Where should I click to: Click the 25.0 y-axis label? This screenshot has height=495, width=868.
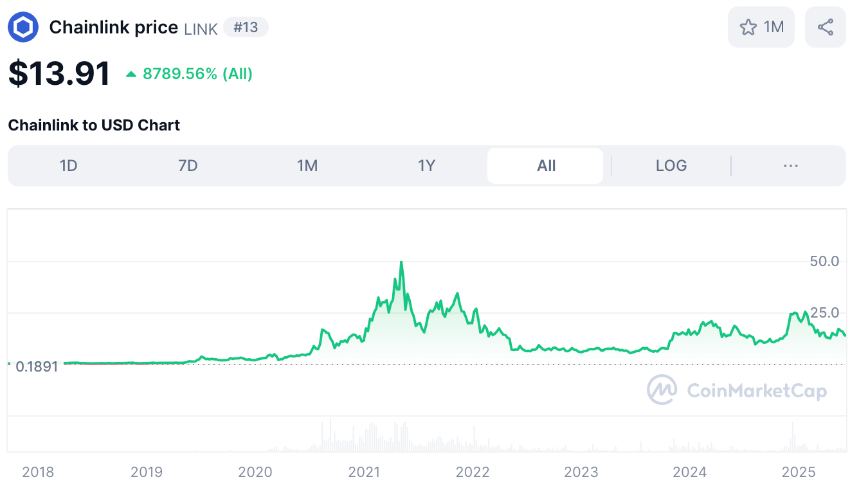point(824,312)
